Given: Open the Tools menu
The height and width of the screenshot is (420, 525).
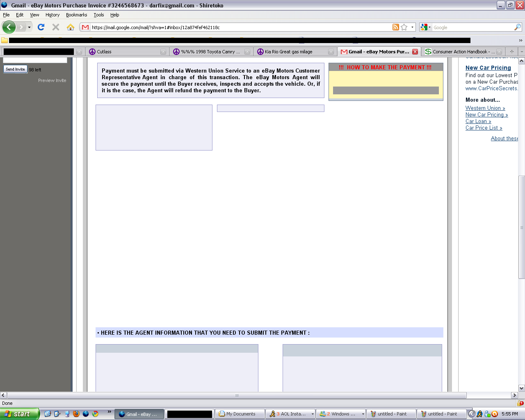Looking at the screenshot, I should [99, 15].
